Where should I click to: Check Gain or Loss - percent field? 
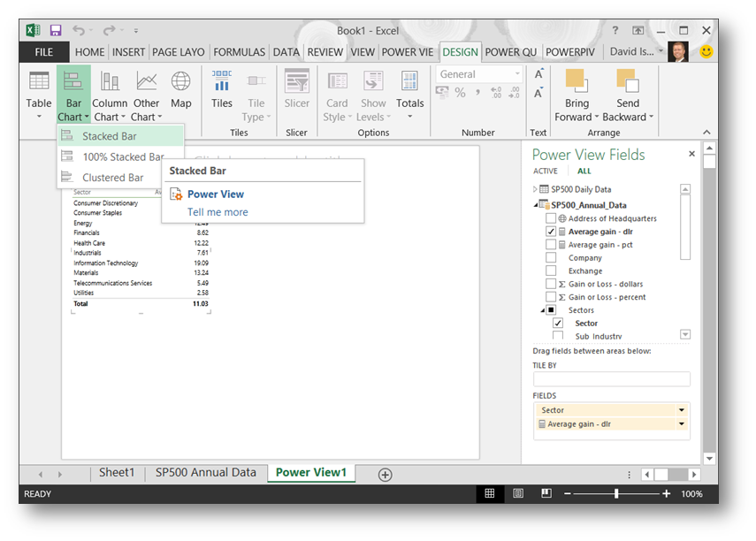tap(551, 296)
